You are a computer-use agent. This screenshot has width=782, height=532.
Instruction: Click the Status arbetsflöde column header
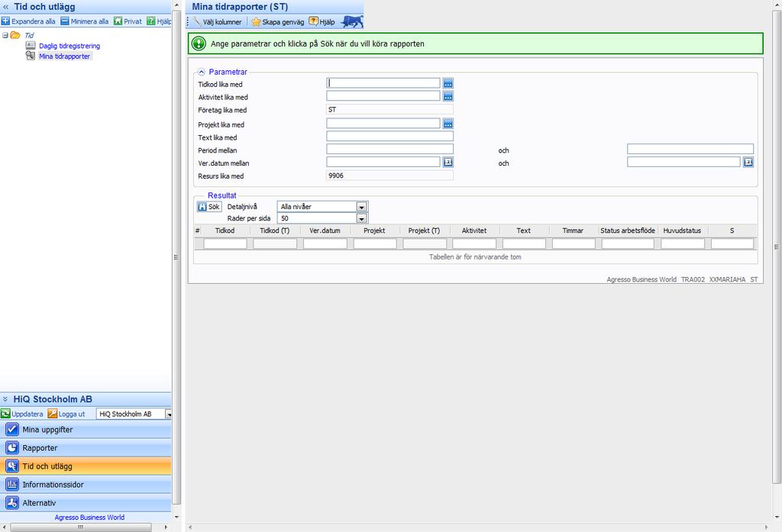[628, 231]
